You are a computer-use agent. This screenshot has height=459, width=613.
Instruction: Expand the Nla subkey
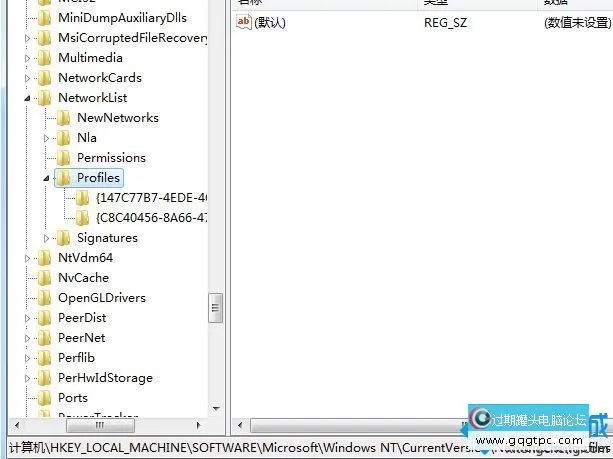pos(47,138)
